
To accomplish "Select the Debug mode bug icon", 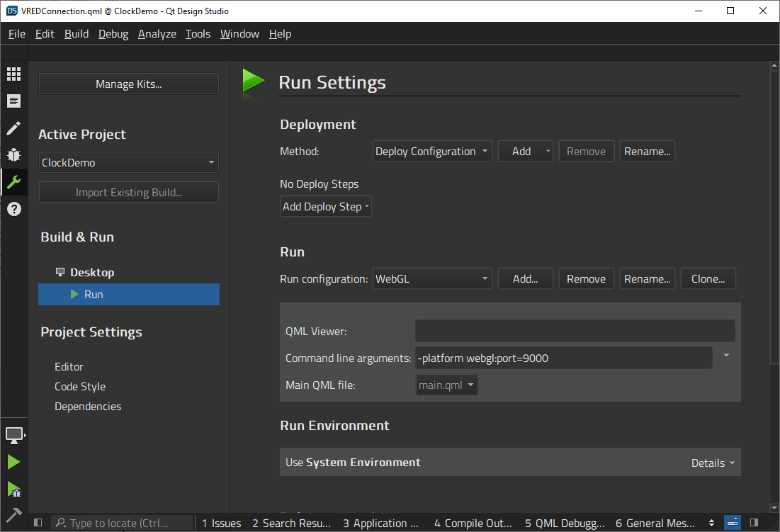I will point(15,154).
